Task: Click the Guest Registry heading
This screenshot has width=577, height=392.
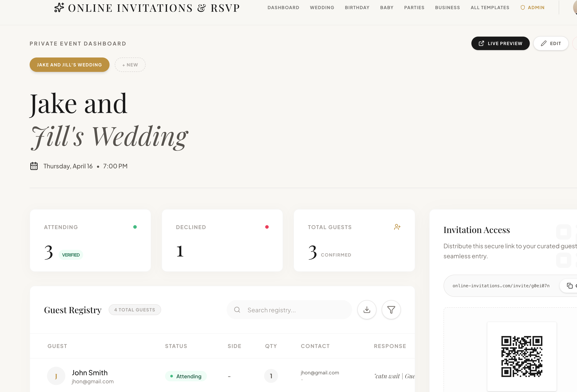Action: [73, 310]
